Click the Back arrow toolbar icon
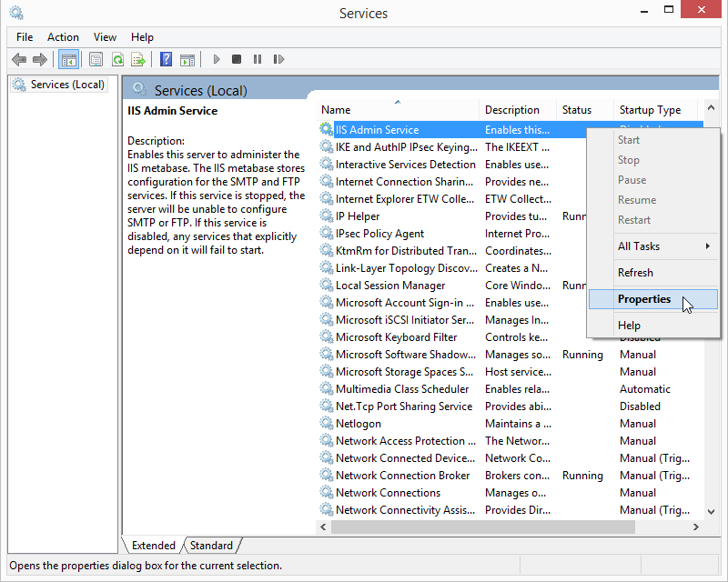Viewport: 728px width, 582px height. [x=19, y=59]
